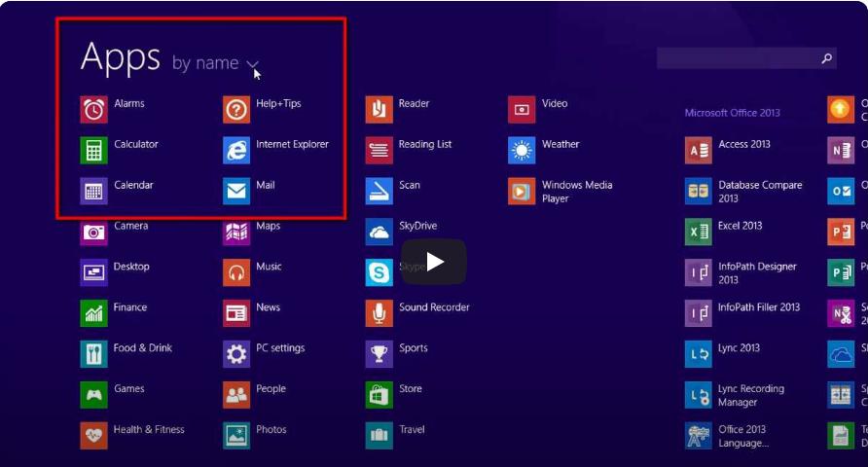Viewport: 868px width, 467px height.
Task: Open the Mail app icon
Action: tap(236, 191)
